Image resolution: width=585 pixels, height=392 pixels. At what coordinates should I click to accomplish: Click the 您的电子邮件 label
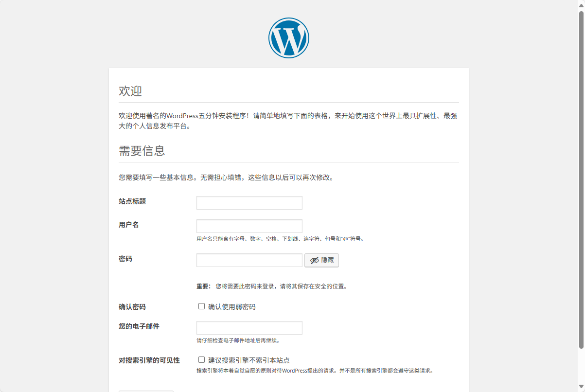click(x=139, y=326)
